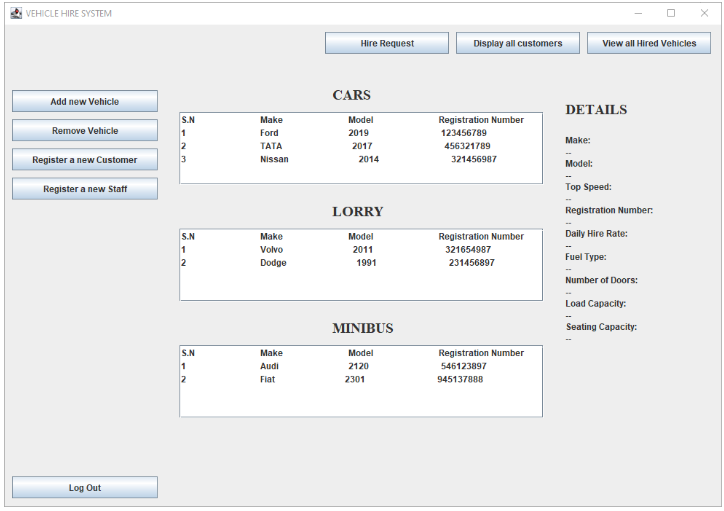The height and width of the screenshot is (511, 724).
Task: Click the Hire Request button
Action: [x=386, y=43]
